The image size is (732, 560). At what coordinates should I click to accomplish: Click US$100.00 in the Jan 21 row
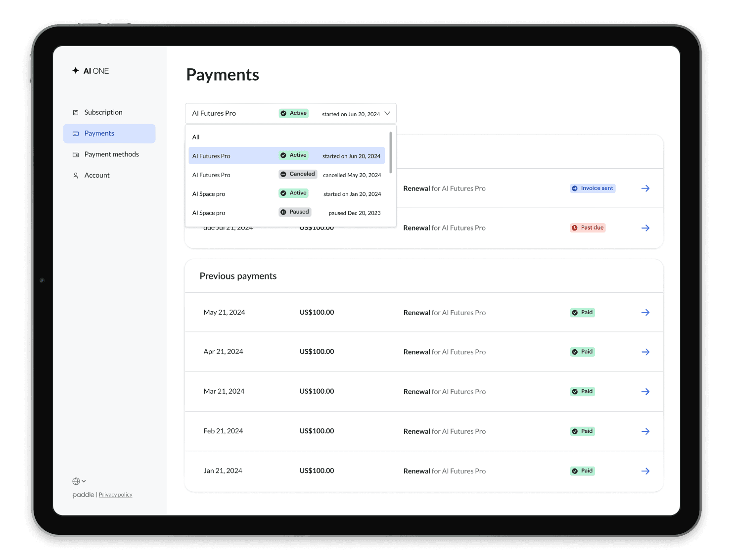coord(317,471)
